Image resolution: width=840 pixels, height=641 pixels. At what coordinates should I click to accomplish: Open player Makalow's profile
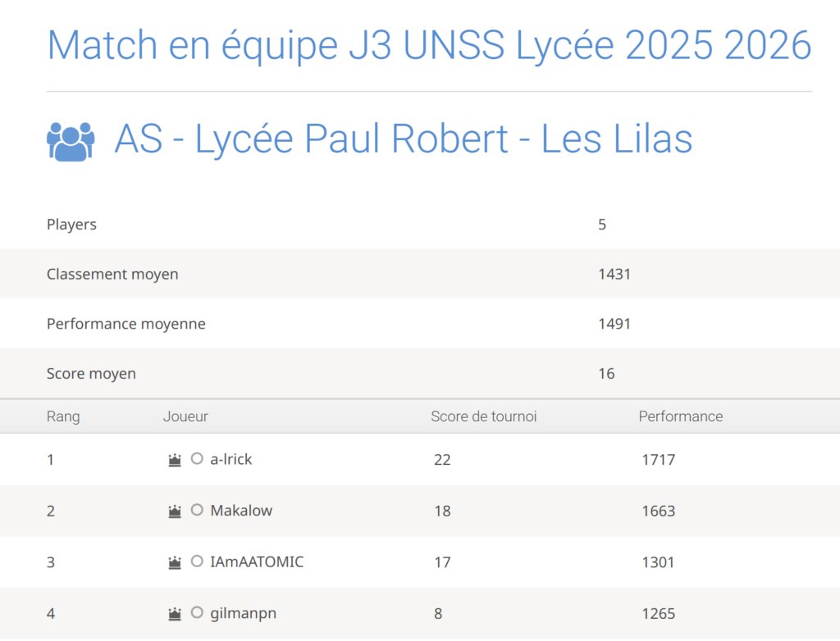click(241, 511)
